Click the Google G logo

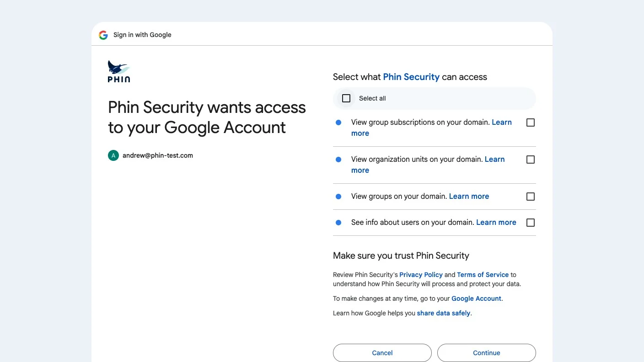coord(103,35)
